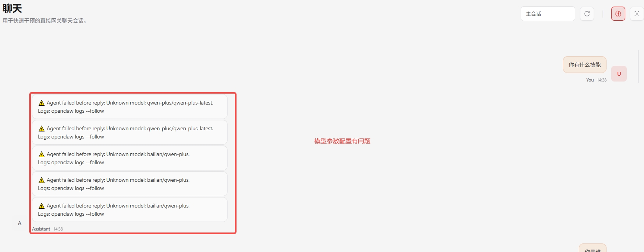Click the Assistant sender label
The image size is (644, 252).
[41, 229]
